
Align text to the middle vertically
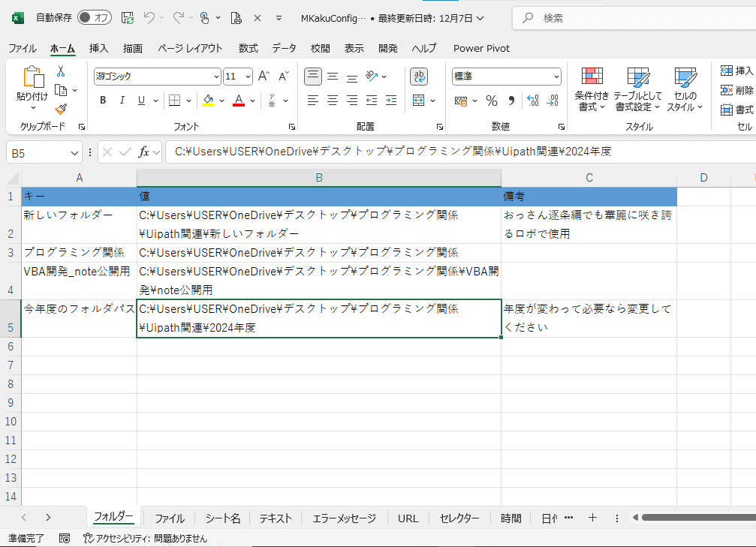333,76
